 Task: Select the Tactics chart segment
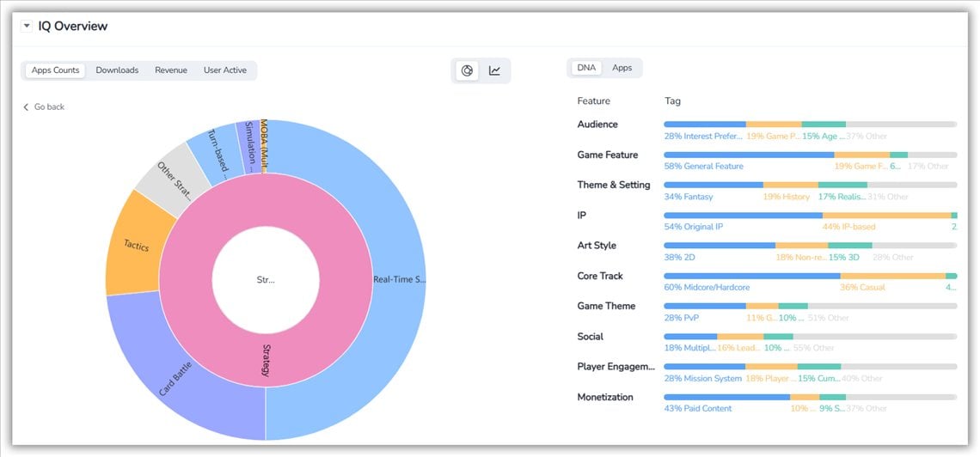[x=136, y=246]
